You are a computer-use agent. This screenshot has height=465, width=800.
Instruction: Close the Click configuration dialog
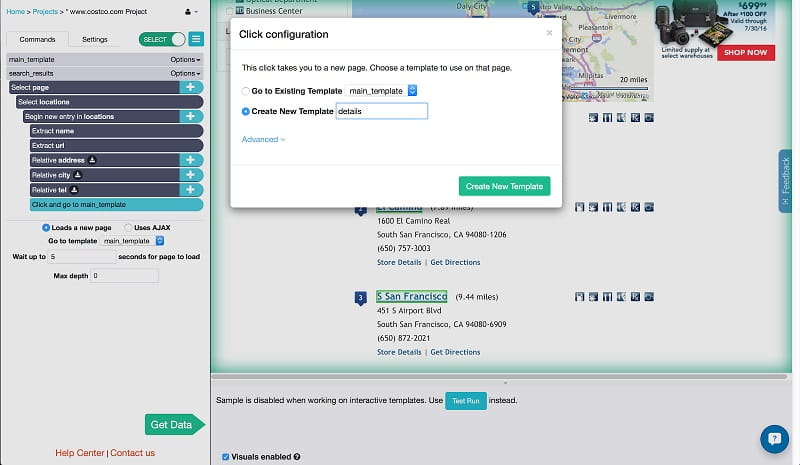pyautogui.click(x=549, y=33)
